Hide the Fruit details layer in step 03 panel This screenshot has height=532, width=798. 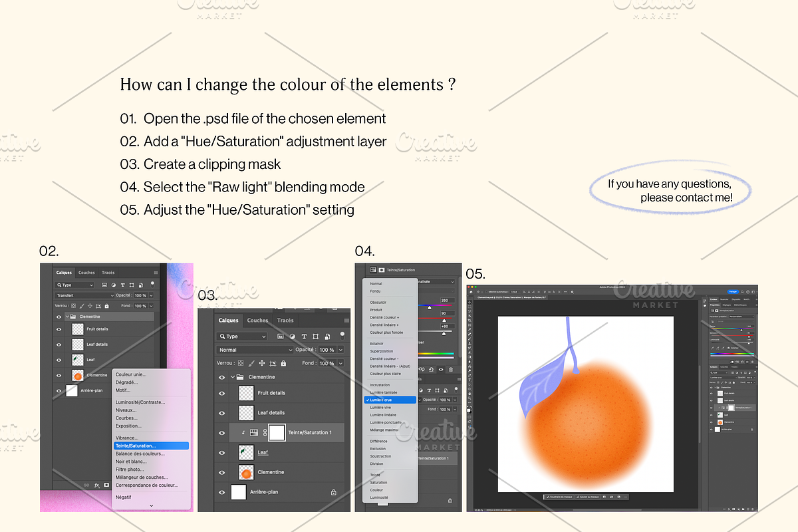[x=222, y=394]
